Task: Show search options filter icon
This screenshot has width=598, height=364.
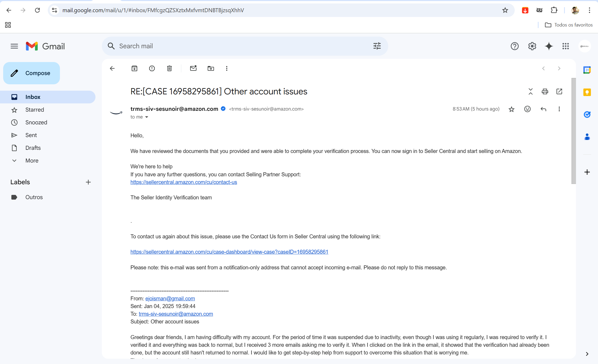Action: (x=377, y=46)
